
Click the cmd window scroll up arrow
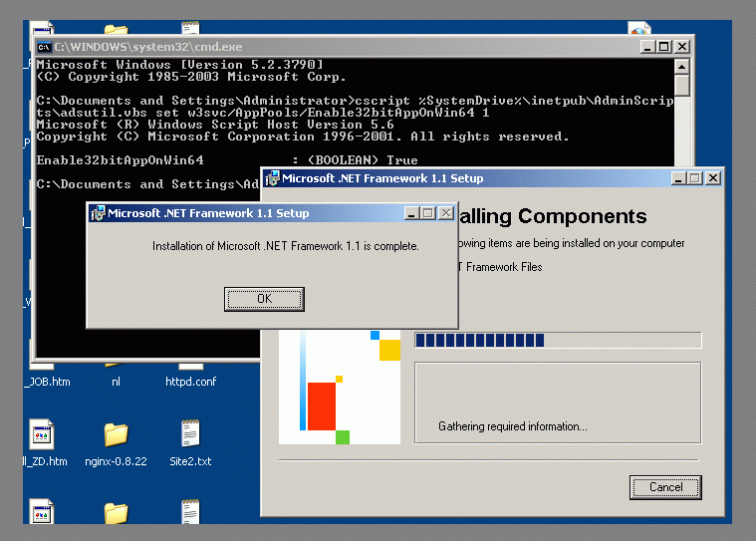click(x=681, y=67)
